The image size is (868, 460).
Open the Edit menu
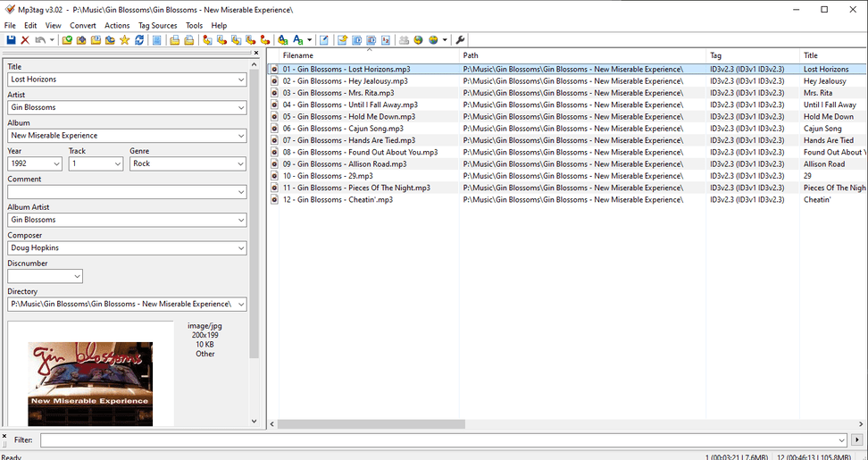(x=30, y=26)
